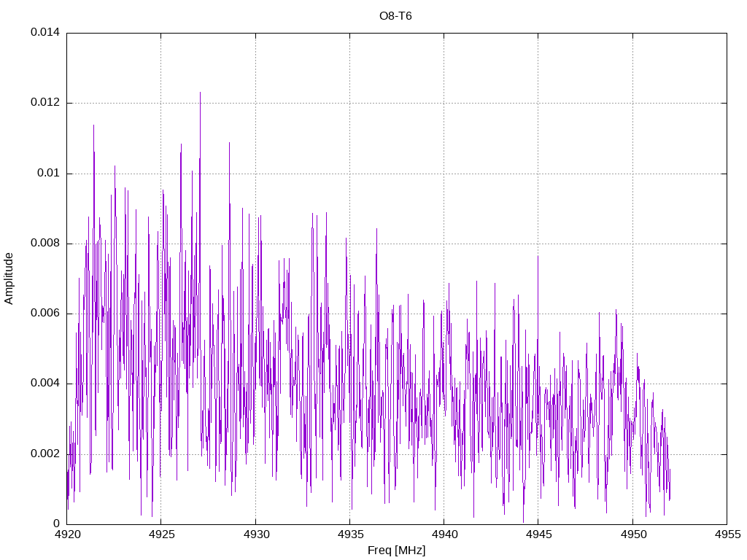Image resolution: width=747 pixels, height=560 pixels.
Task: Click x-axis tick label 4955
Action: [727, 534]
